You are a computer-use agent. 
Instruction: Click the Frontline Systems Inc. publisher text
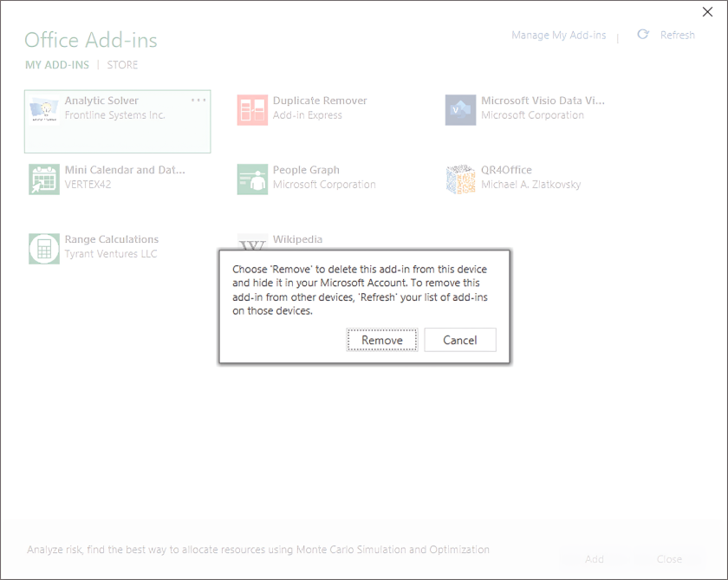[114, 115]
